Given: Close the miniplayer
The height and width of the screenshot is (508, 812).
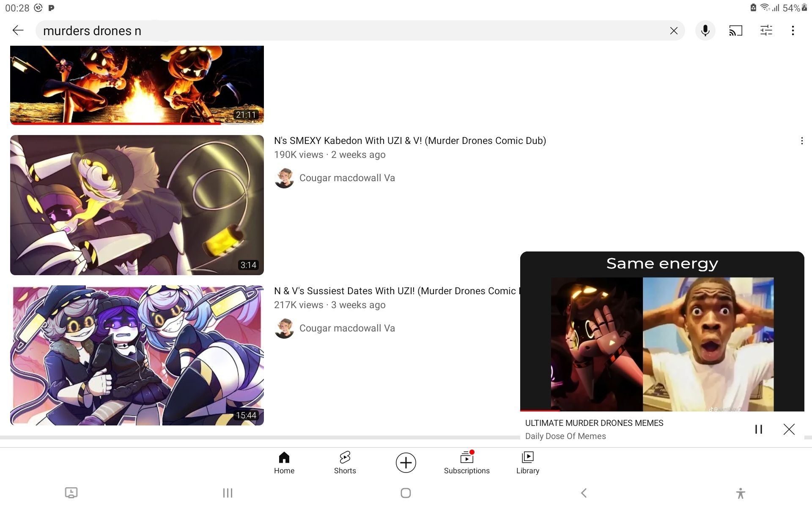Looking at the screenshot, I should tap(789, 429).
